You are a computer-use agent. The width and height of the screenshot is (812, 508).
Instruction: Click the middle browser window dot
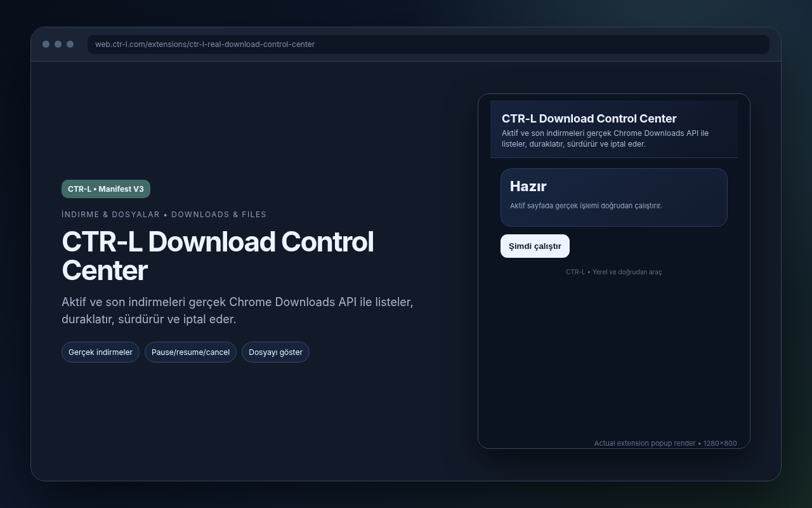point(58,44)
